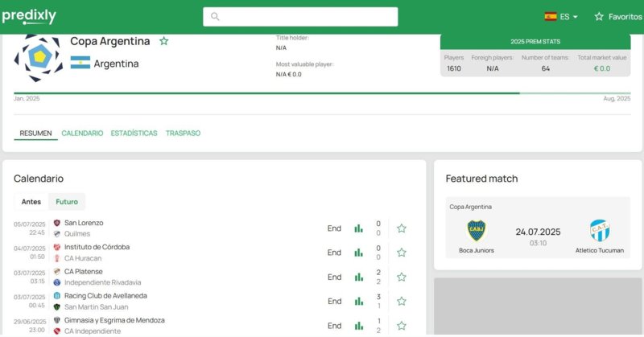Click the CA Huracan crest icon
This screenshot has height=337, width=644.
[57, 258]
